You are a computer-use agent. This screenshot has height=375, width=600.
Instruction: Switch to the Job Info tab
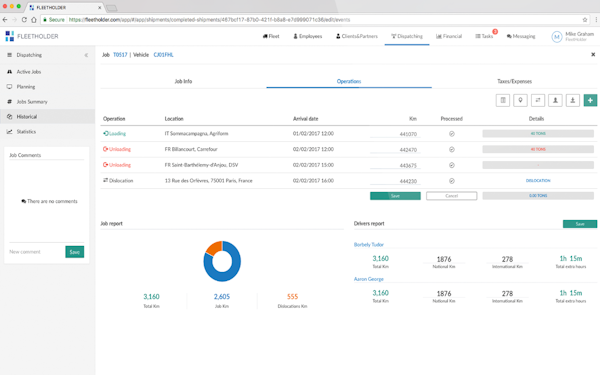click(183, 81)
